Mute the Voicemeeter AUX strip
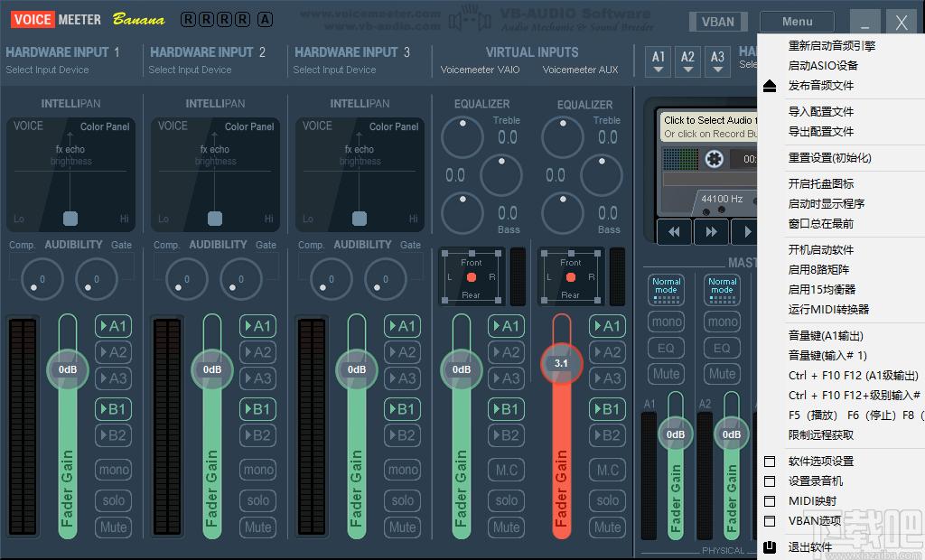Viewport: 925px width, 560px height. coord(608,527)
